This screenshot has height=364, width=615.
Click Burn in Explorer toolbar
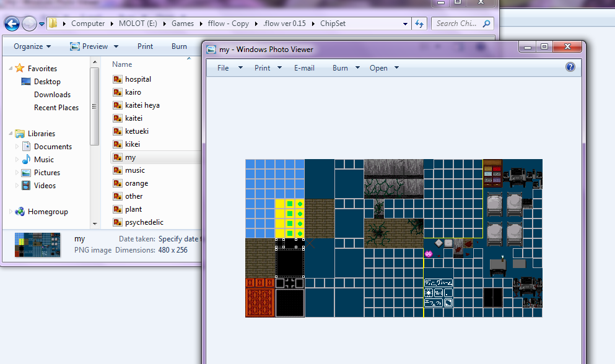click(x=179, y=46)
